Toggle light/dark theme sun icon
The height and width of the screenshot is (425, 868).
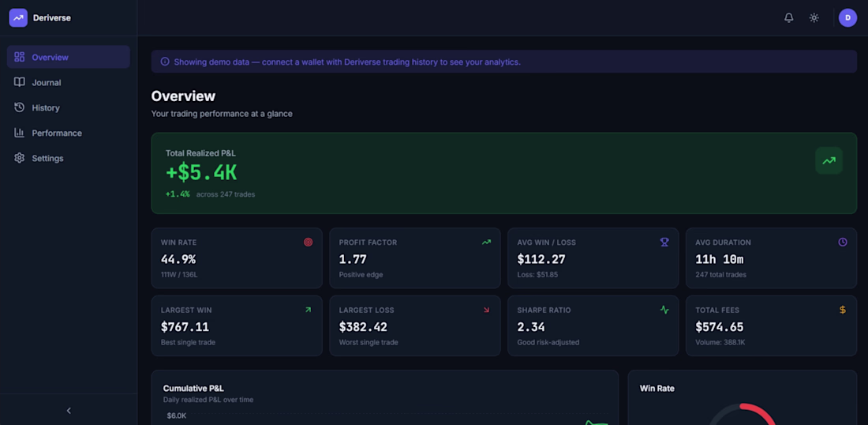click(814, 17)
